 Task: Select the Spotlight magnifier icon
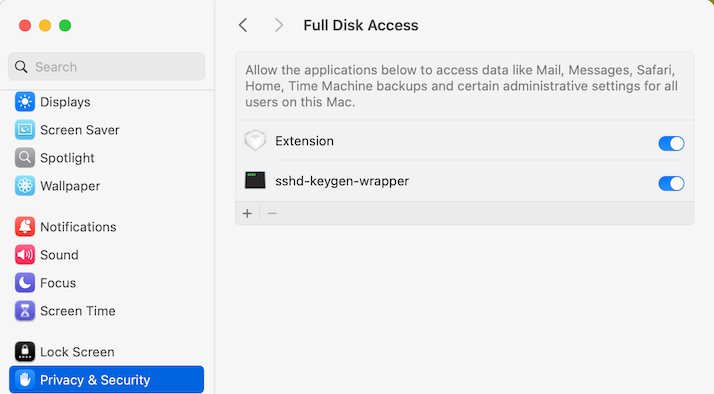[25, 158]
